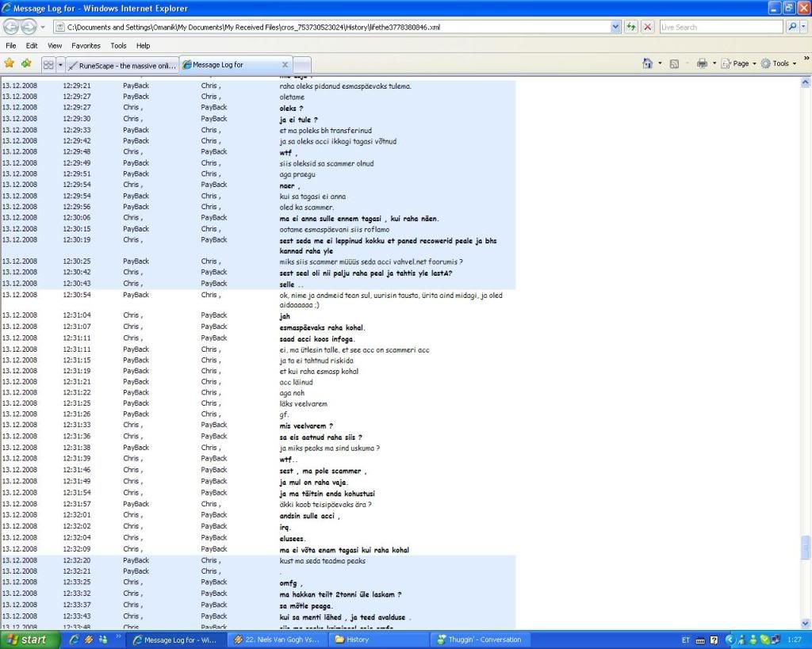Expand the address bar history dropdown

(616, 27)
